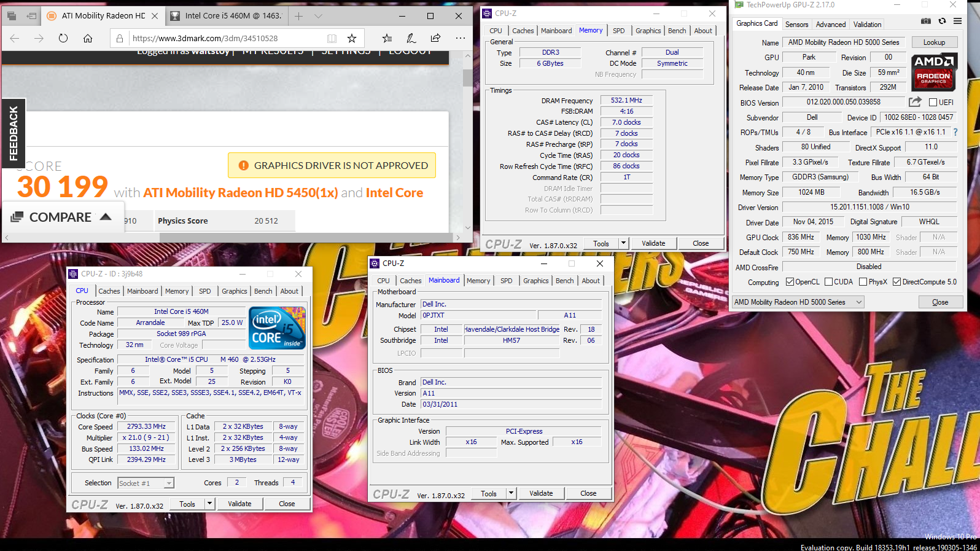Take GPU-Z screenshot with camera icon

(x=926, y=21)
